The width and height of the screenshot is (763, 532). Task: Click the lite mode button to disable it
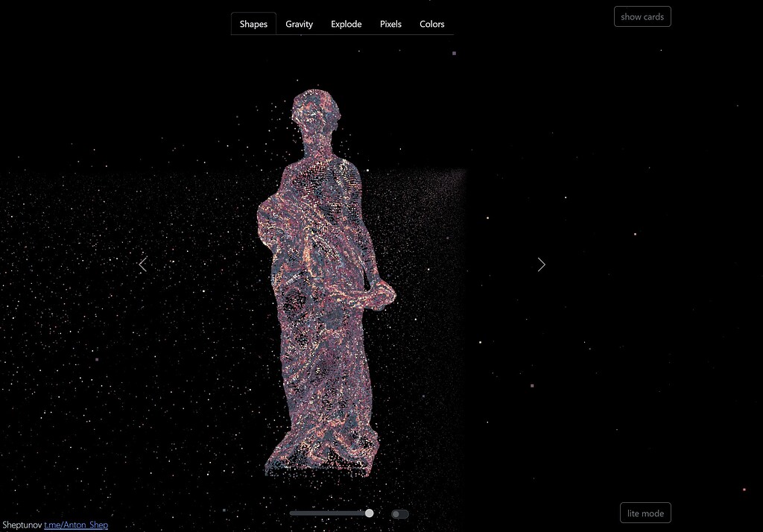pyautogui.click(x=645, y=513)
